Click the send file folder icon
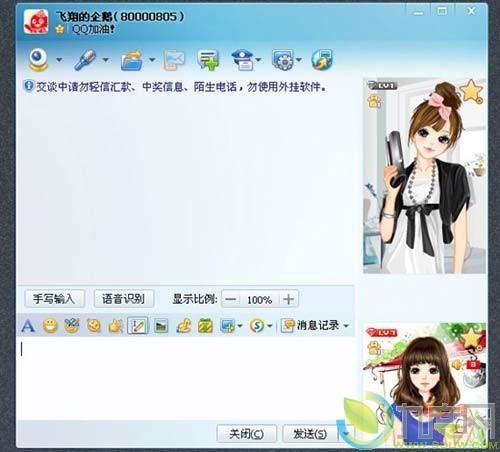This screenshot has width=500, height=452. click(x=132, y=60)
